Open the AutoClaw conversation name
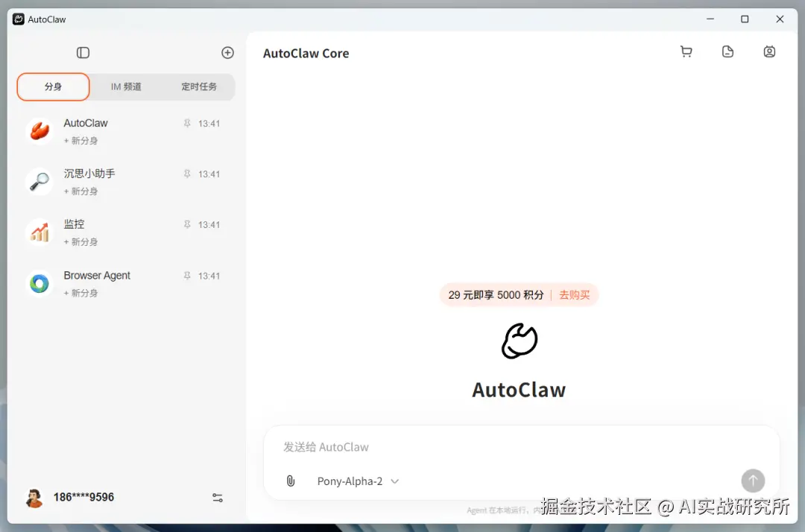The image size is (805, 532). [x=86, y=123]
